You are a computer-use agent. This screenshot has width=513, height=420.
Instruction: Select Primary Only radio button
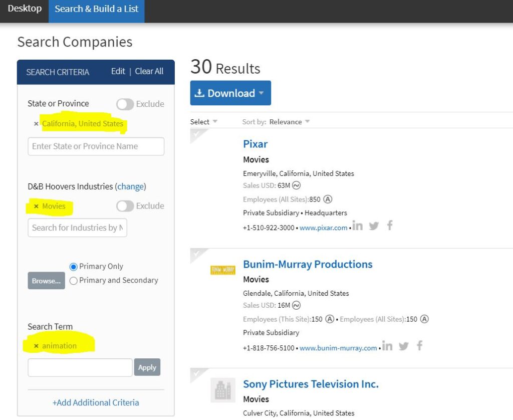73,267
